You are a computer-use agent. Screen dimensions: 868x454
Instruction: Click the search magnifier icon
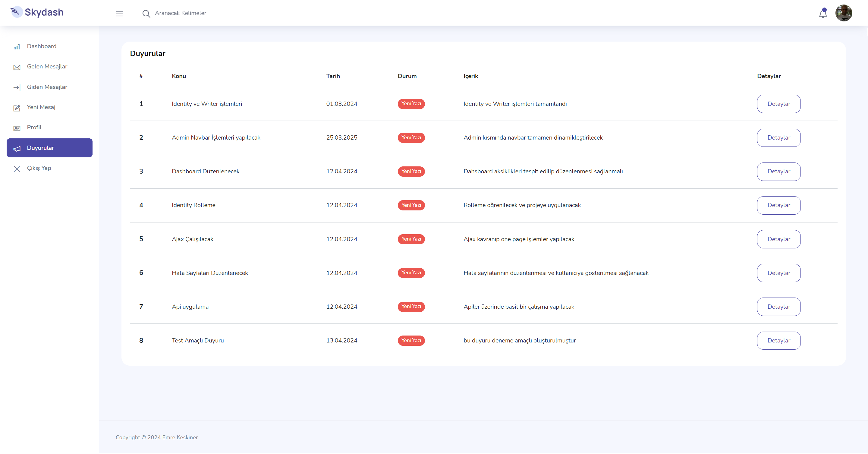146,14
